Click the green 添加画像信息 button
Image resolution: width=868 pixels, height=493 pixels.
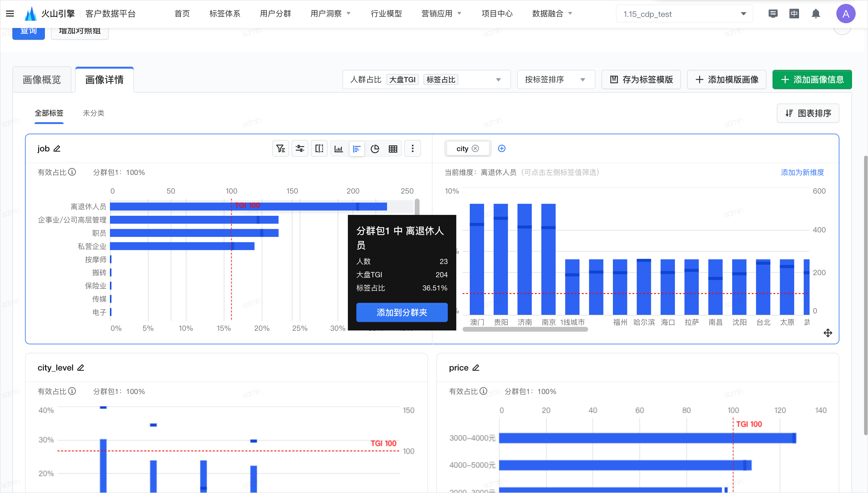coord(812,79)
